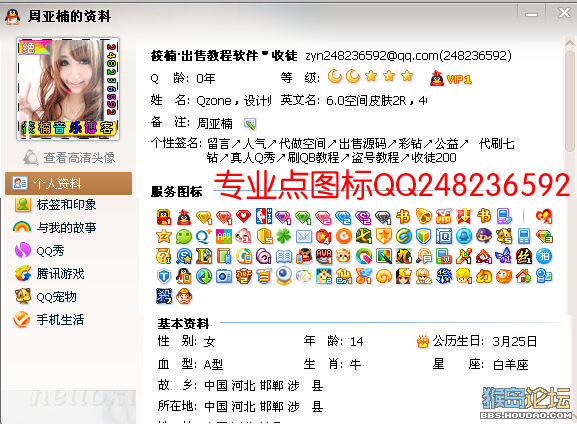This screenshot has width=577, height=424.
Task: Click the colorful APP service icon
Action: [224, 237]
